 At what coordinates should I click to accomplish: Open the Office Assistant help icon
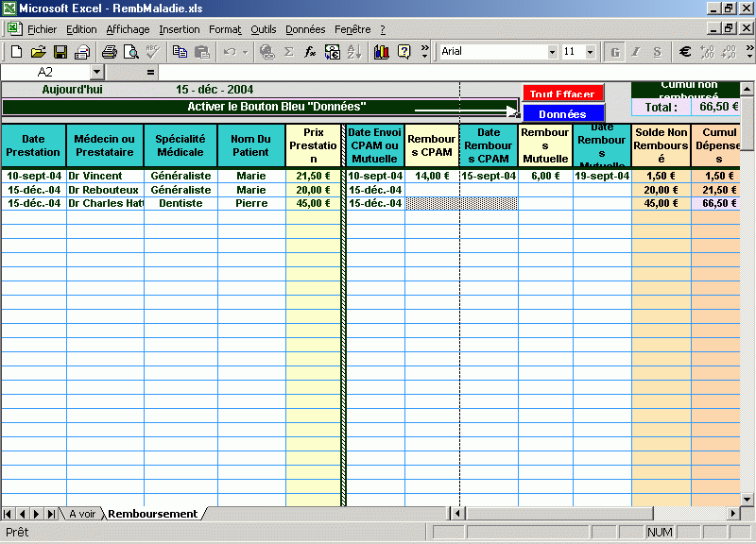tap(404, 52)
